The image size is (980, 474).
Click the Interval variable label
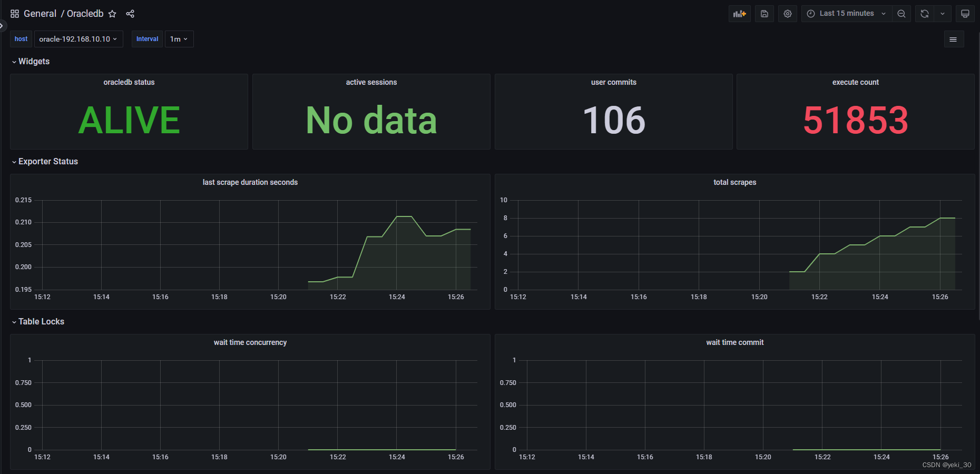point(147,39)
